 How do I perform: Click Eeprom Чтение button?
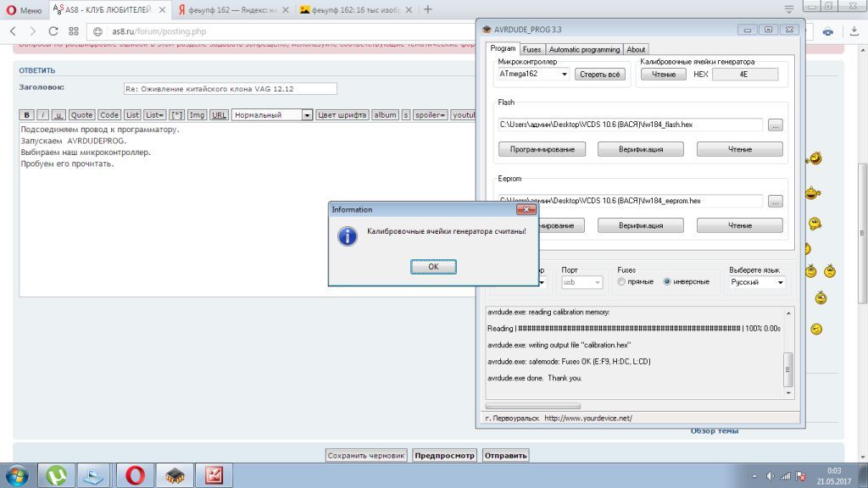coord(739,225)
